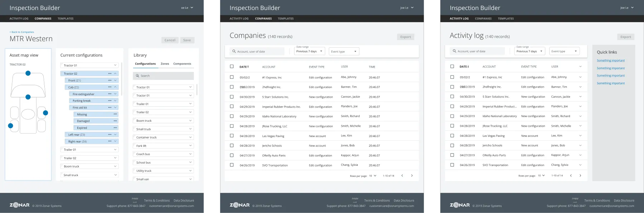Check the Jericho Schools row in Activity log
This screenshot has width=644, height=213.
pyautogui.click(x=452, y=145)
